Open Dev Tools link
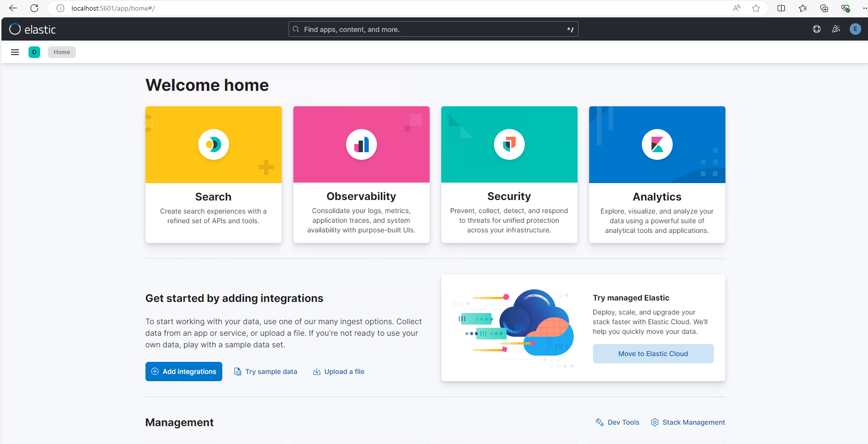The height and width of the screenshot is (444, 868). click(x=623, y=422)
